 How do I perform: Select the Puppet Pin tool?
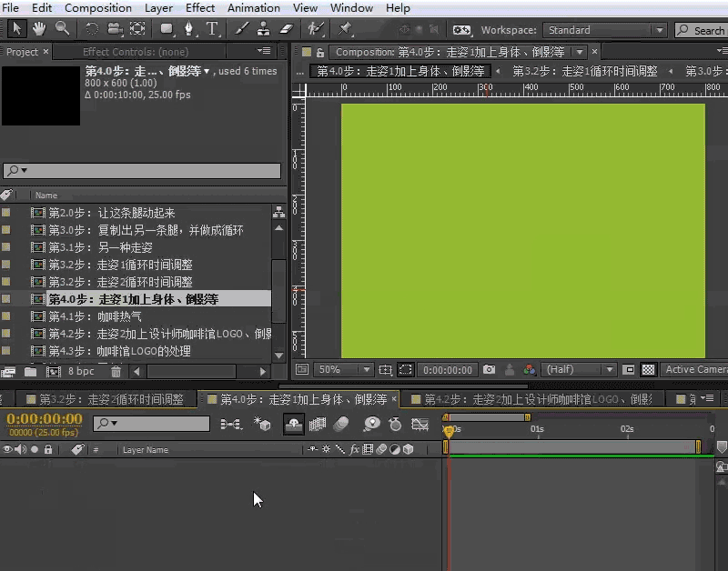[x=345, y=29]
